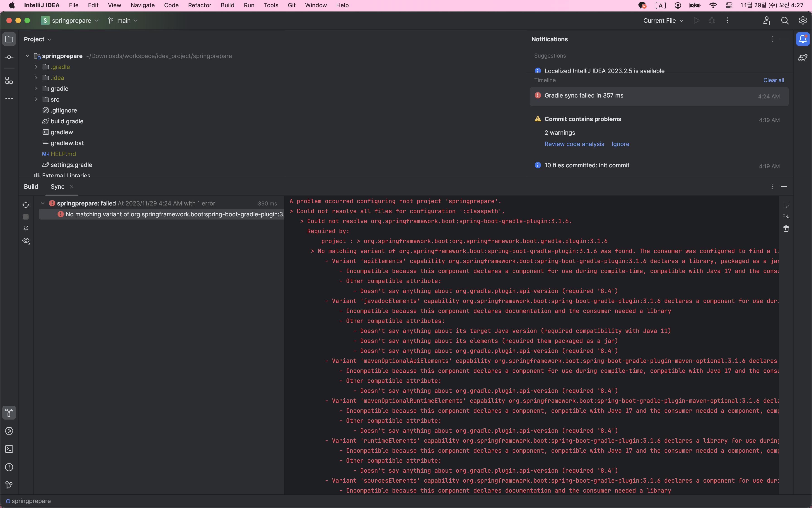Show more tool windows ellipsis

tap(9, 98)
